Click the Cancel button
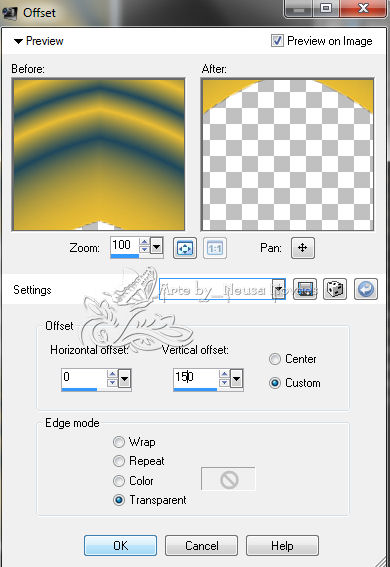This screenshot has width=390, height=567. [x=201, y=545]
